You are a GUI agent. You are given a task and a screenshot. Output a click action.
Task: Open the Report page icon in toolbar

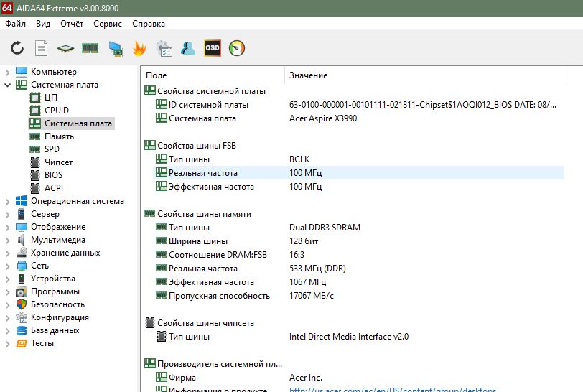point(41,48)
